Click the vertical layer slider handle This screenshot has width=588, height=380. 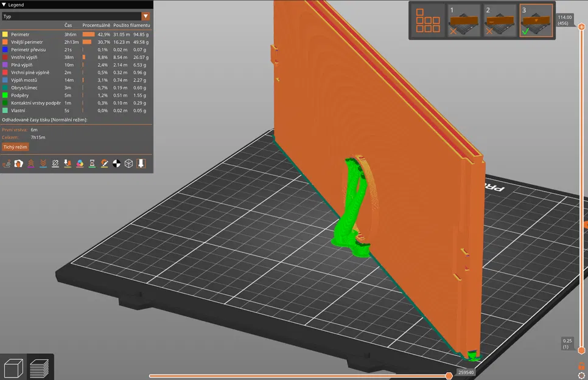pos(582,27)
